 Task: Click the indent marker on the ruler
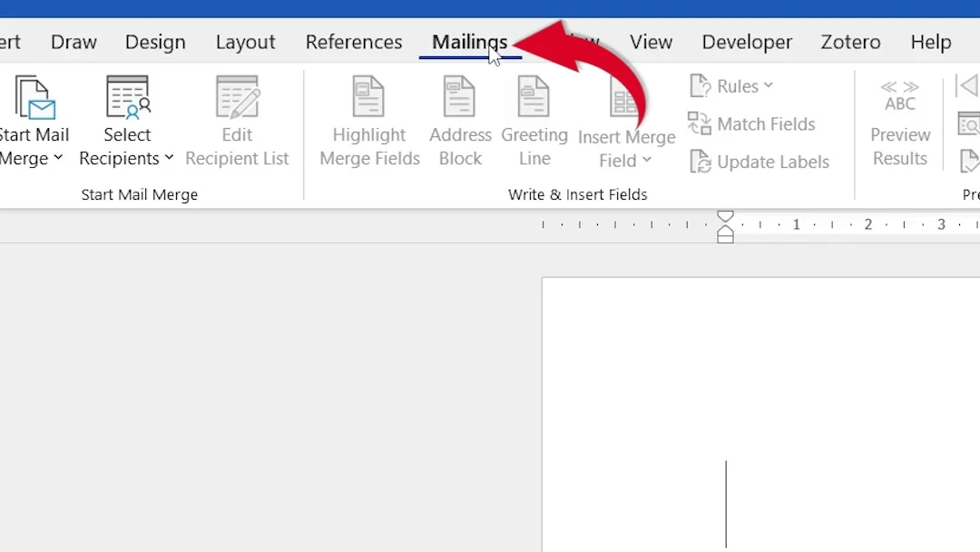pyautogui.click(x=725, y=226)
